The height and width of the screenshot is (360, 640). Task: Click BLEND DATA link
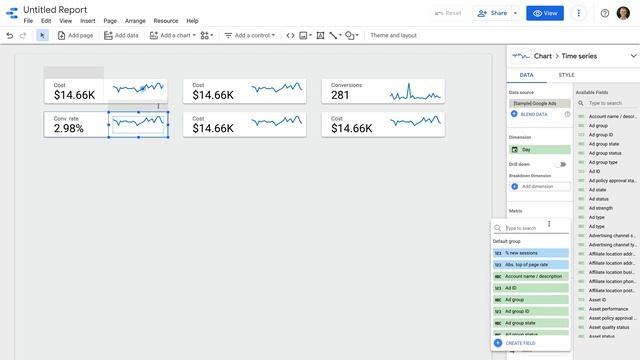pyautogui.click(x=529, y=114)
